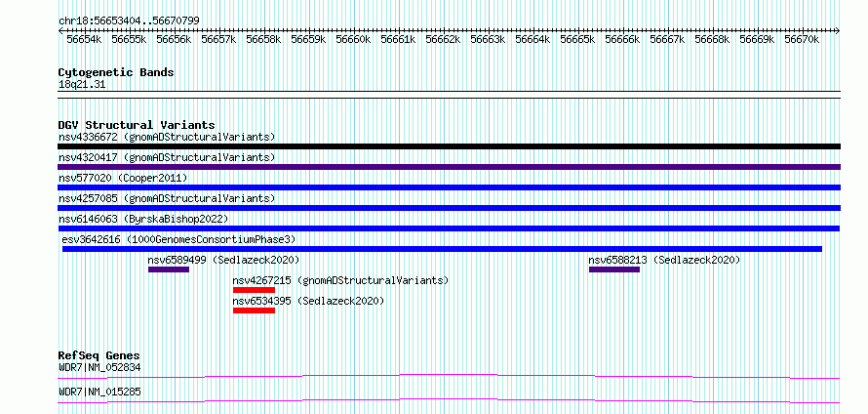Image resolution: width=868 pixels, height=414 pixels.
Task: Click the WDR7|NM_052834 gene label
Action: click(99, 367)
